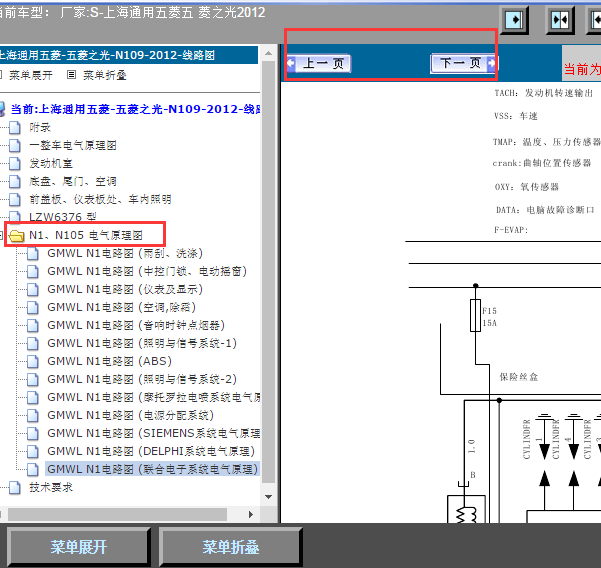Click document icon beside 仪表及显示 entry
Viewport: 601px width, 568px height.
pyautogui.click(x=33, y=289)
